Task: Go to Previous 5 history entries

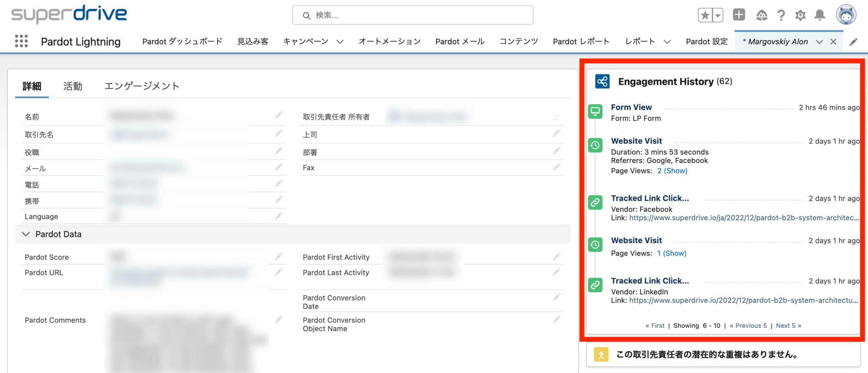Action: click(748, 326)
